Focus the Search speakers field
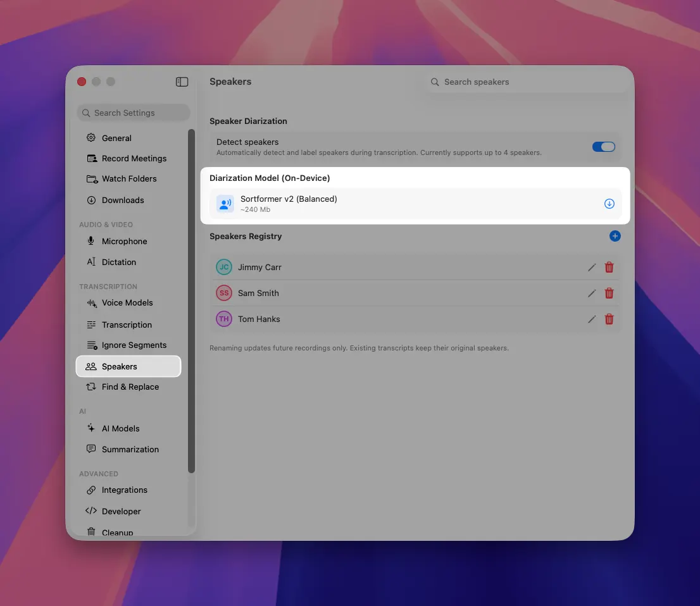This screenshot has width=700, height=606. tap(525, 82)
